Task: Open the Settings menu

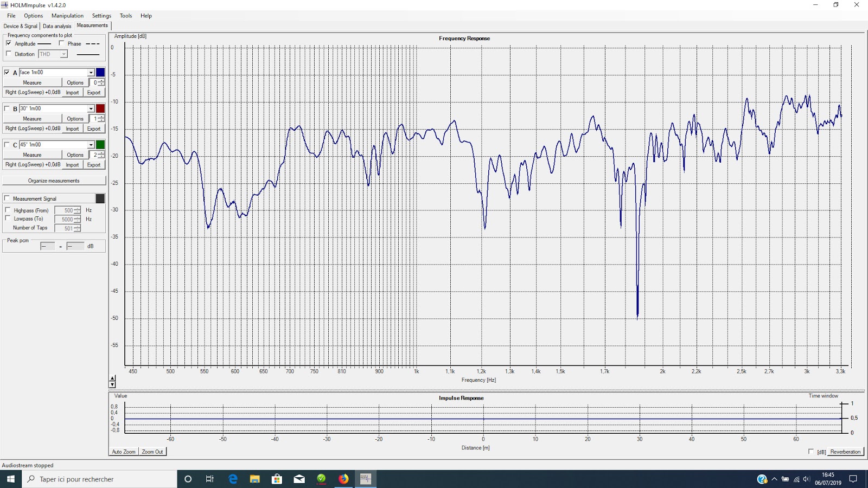Action: tap(101, 16)
